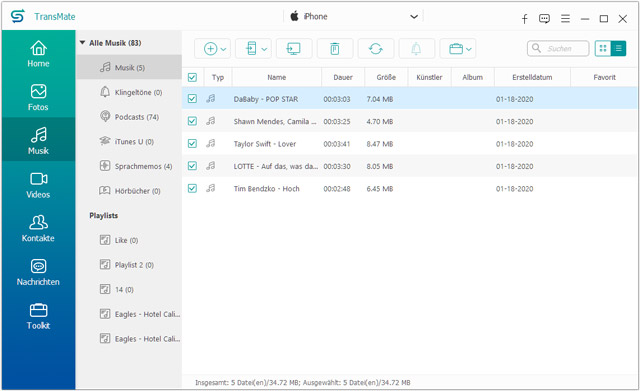Open dropdown arrow beside toolbox icon
The image size is (640, 391).
pos(469,49)
